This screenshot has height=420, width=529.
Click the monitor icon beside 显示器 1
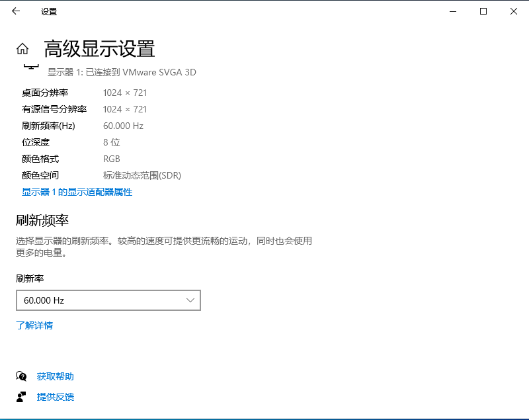(30, 67)
